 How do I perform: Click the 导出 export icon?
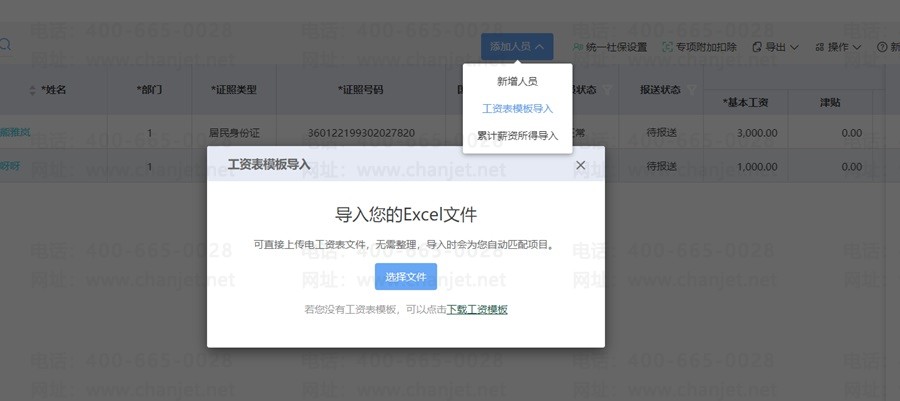[x=757, y=47]
